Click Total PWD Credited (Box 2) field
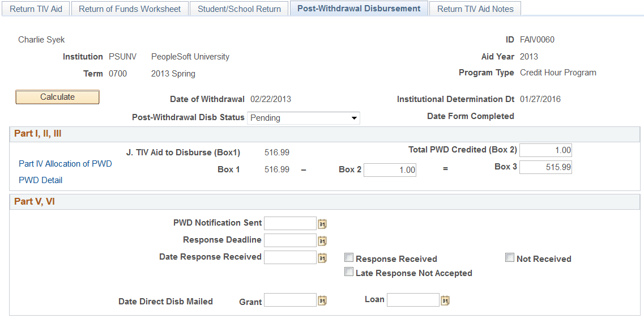The width and height of the screenshot is (644, 318). pyautogui.click(x=545, y=150)
